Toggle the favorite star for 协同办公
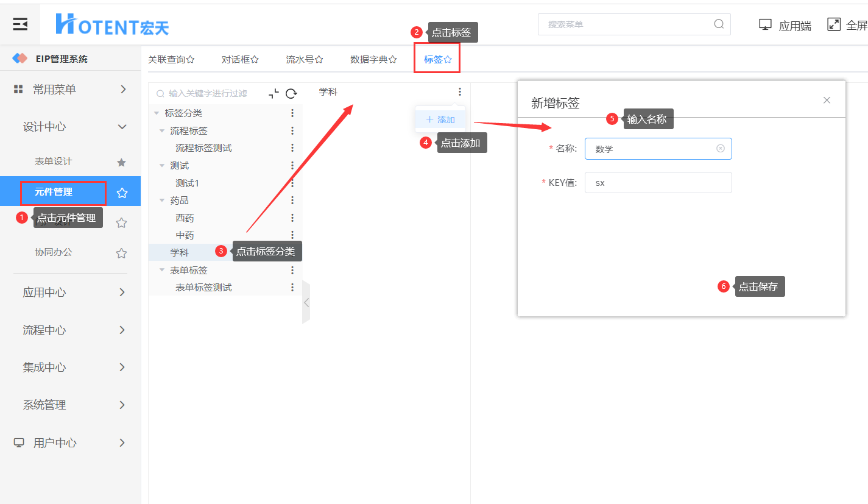Viewport: 868px width, 504px height. 121,253
